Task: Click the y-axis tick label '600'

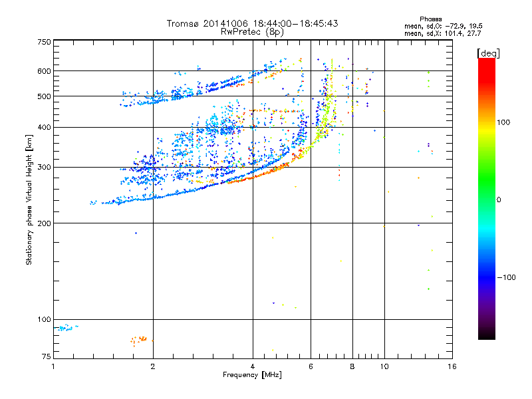Action: 44,71
